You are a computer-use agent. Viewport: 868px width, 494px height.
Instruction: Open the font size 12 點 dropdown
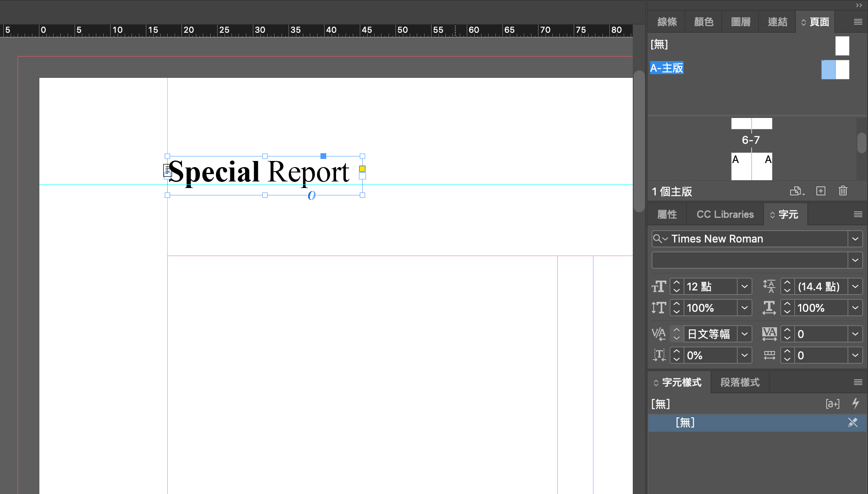click(x=745, y=287)
